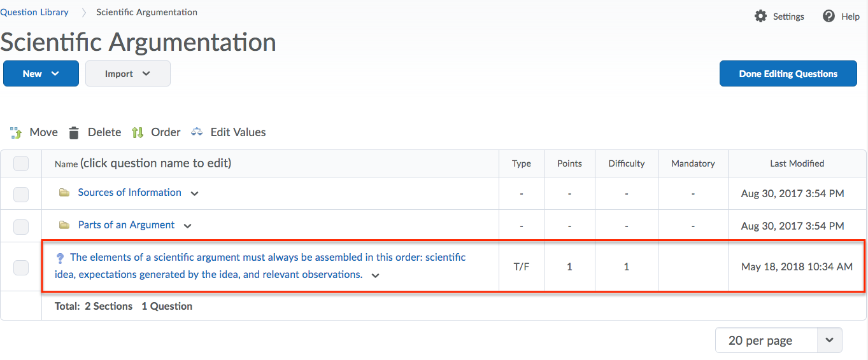Click the Parts of an Argument folder icon
Viewport: 868px width, 360px height.
pyautogui.click(x=64, y=225)
